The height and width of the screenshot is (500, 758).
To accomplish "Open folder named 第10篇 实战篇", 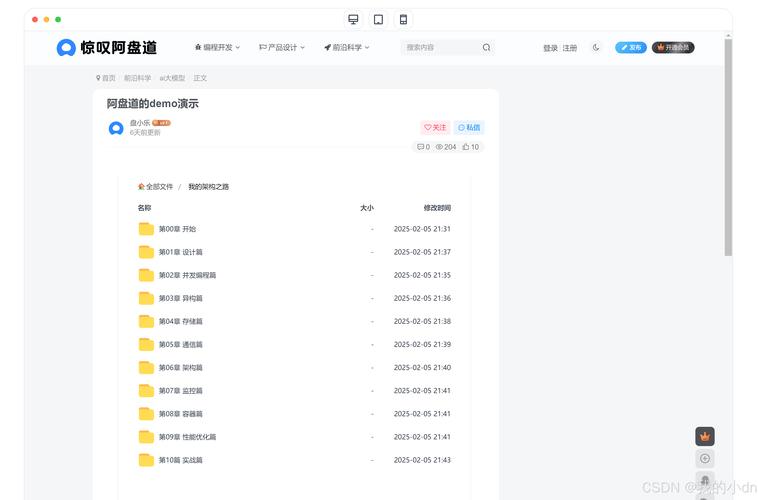I will tap(181, 460).
